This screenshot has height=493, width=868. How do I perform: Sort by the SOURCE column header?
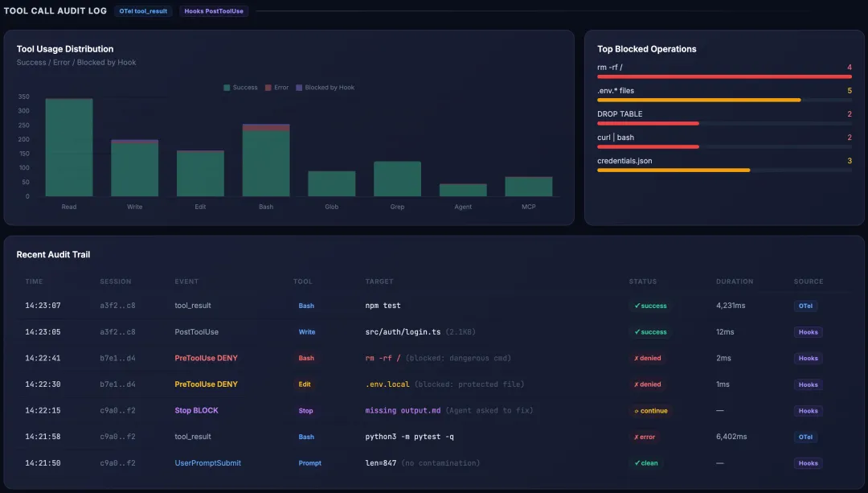point(809,281)
